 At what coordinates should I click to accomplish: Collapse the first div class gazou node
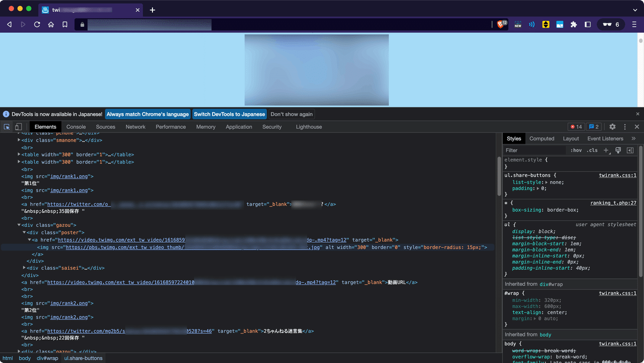[19, 225]
